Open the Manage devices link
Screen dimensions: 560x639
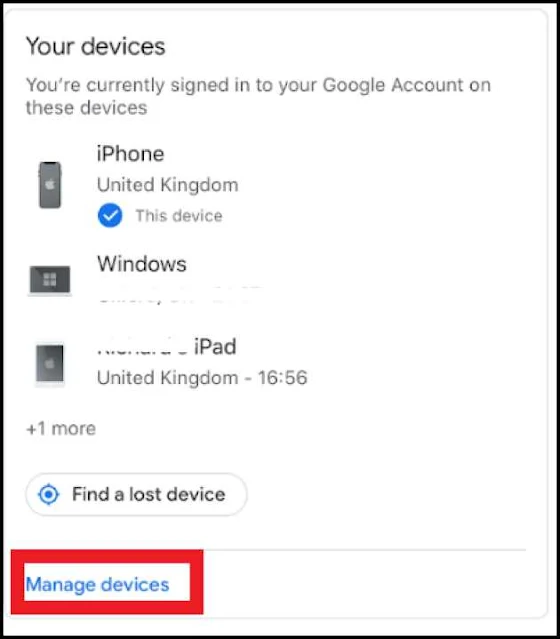(x=97, y=584)
